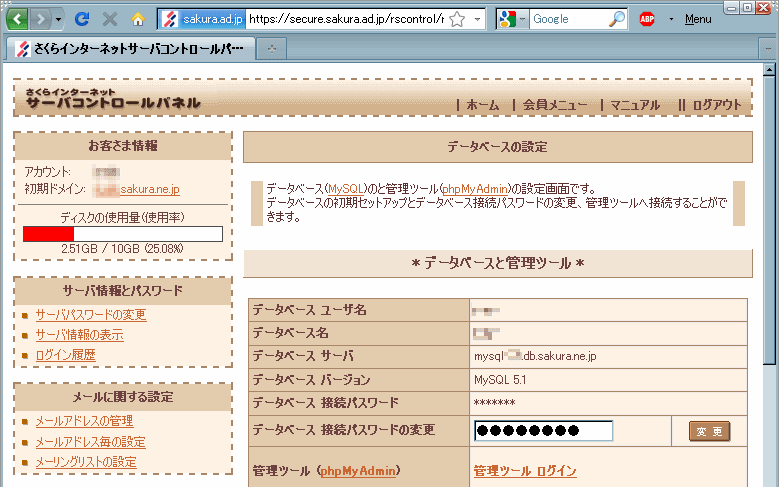Open サーバ情報の表示 link

(x=79, y=335)
